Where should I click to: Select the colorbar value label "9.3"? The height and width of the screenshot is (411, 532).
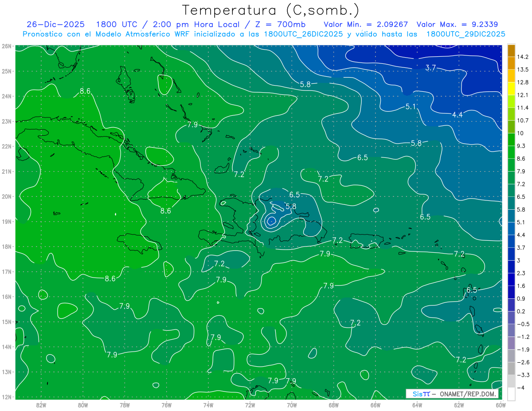pyautogui.click(x=521, y=146)
